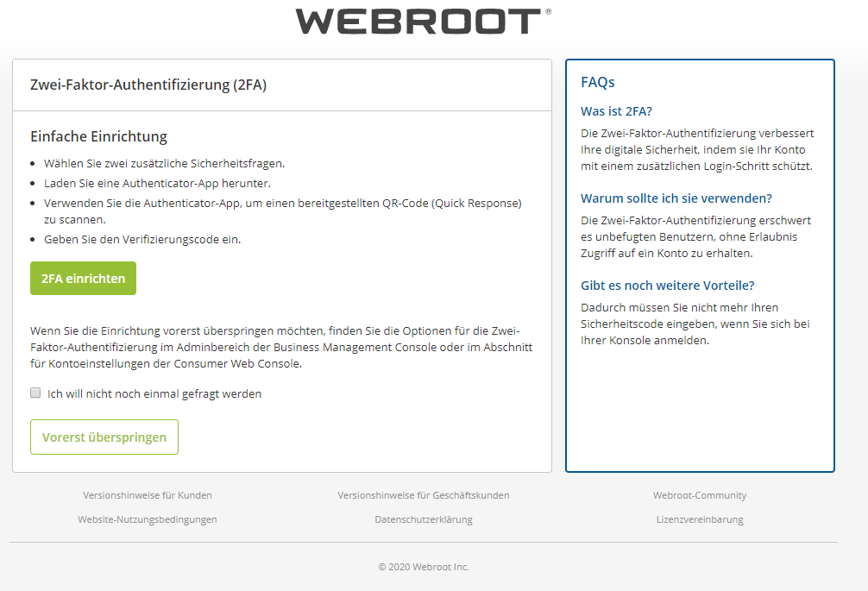Open Versionshinweise für Geschäftskunden link
868x591 pixels.
[x=424, y=495]
